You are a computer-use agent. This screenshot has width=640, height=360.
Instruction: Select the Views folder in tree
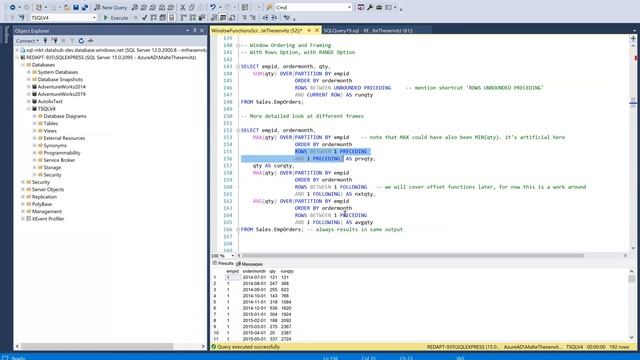click(50, 131)
